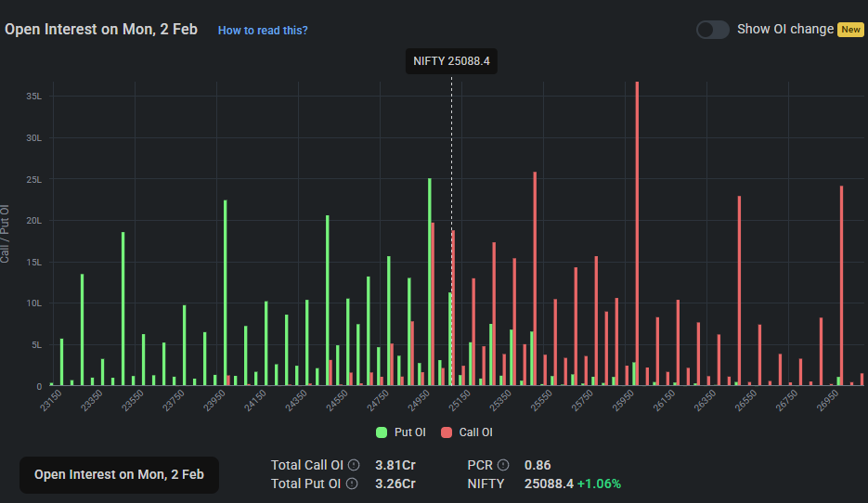
Task: Click the 35L label on the y-axis
Action: 33,97
